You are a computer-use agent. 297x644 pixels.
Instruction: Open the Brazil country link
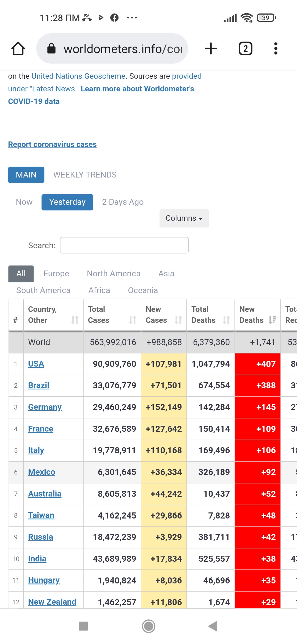pos(39,385)
